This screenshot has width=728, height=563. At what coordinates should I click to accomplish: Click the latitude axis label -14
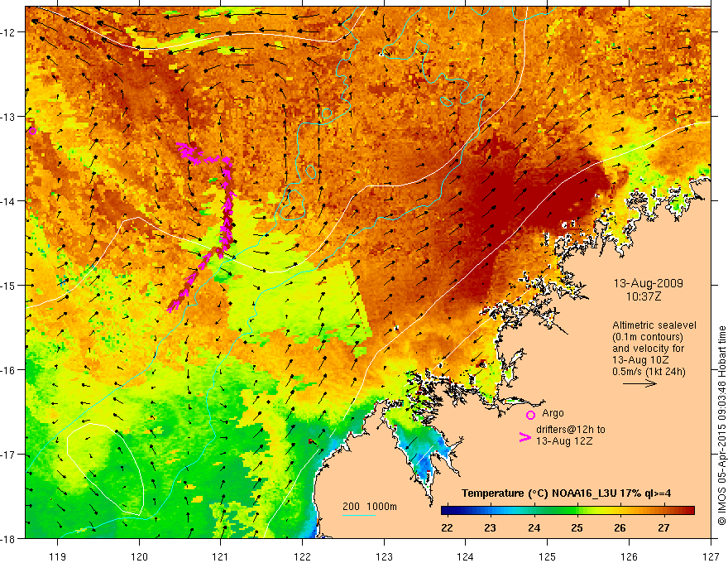click(x=8, y=201)
